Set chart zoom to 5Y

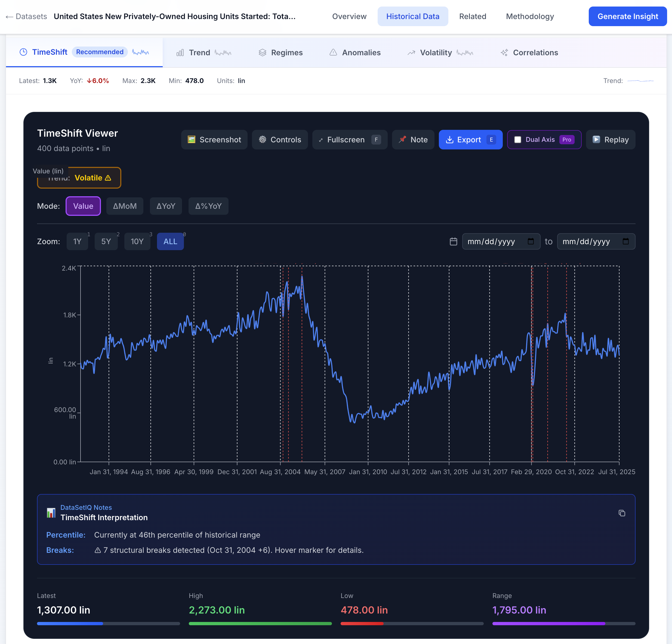click(x=106, y=241)
